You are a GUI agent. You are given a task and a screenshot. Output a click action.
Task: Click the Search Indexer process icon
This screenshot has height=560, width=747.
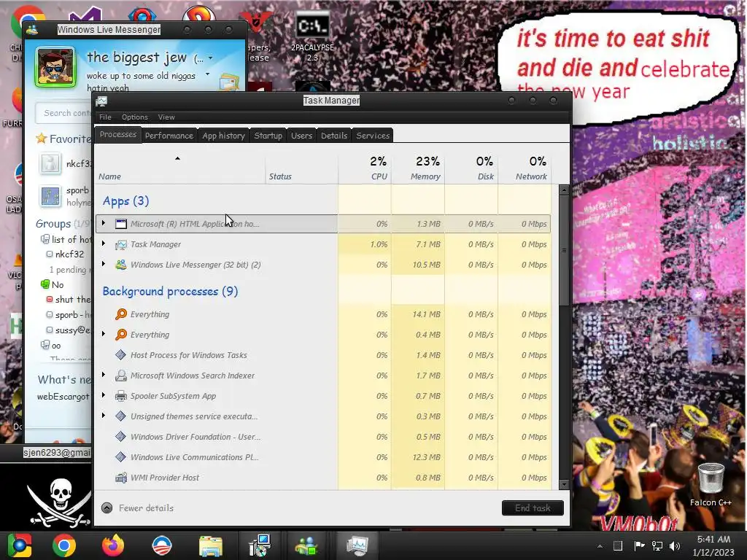click(x=121, y=376)
